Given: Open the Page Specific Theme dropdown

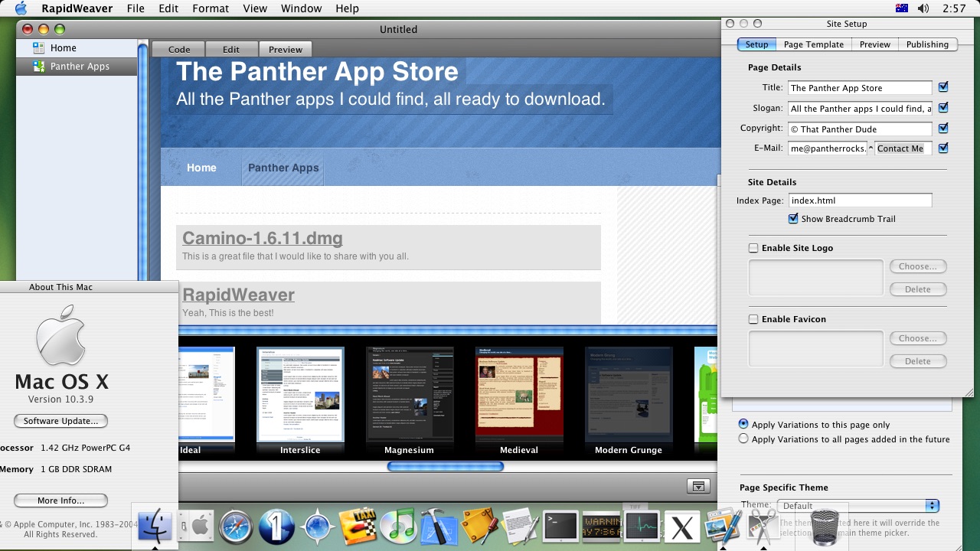Looking at the screenshot, I should (x=858, y=506).
